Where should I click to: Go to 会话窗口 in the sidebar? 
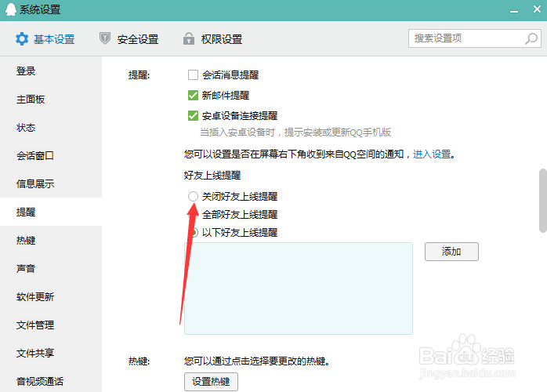tap(51, 156)
